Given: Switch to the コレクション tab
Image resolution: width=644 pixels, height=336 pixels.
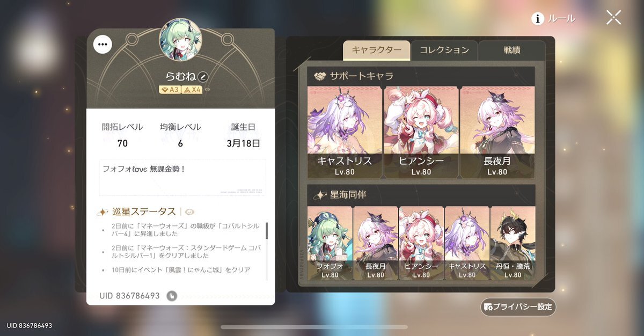Looking at the screenshot, I should (x=444, y=50).
